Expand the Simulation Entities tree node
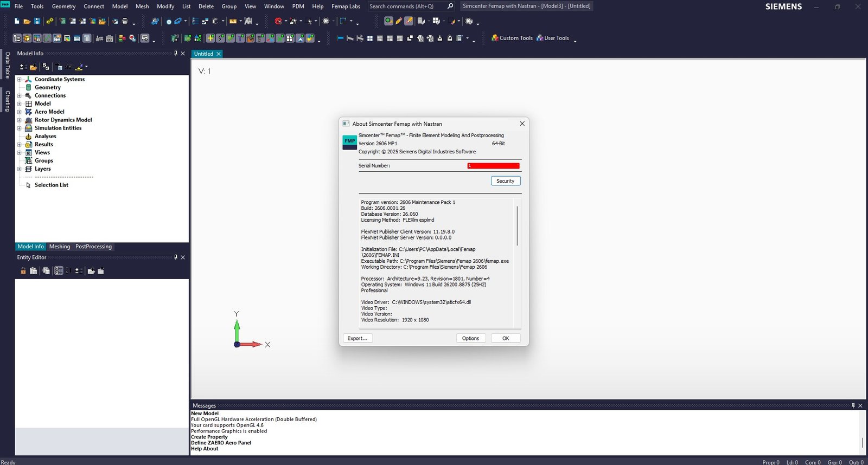Image resolution: width=868 pixels, height=465 pixels. point(19,128)
